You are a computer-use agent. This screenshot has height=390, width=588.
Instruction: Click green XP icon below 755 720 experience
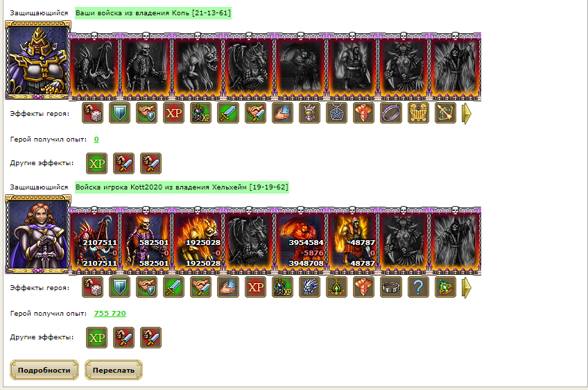click(x=97, y=337)
